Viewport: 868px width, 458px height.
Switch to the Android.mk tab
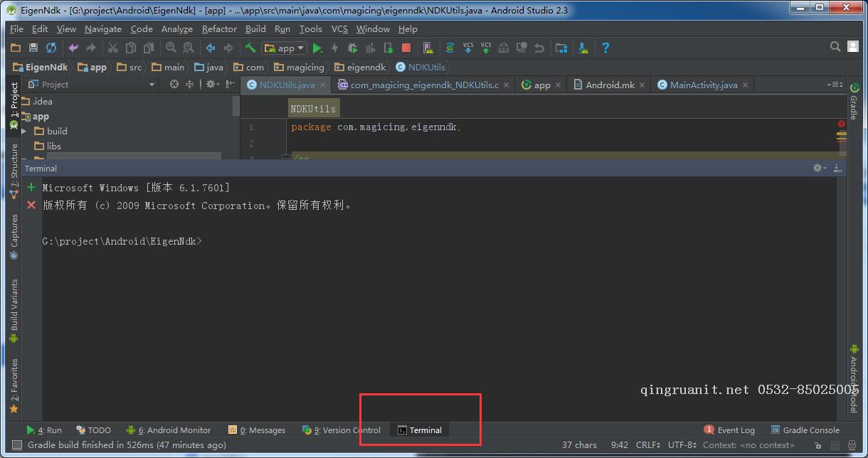pos(610,85)
